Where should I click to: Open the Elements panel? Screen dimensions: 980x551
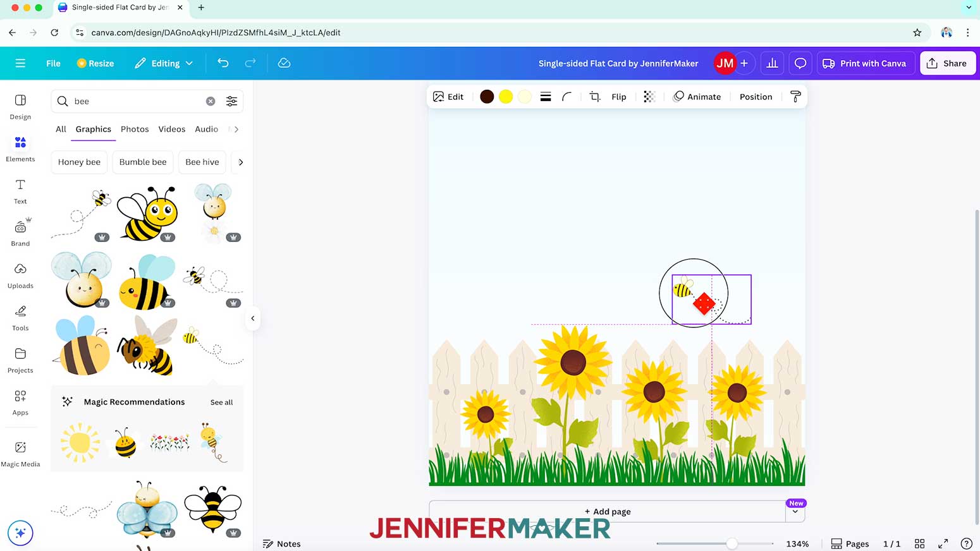point(20,149)
